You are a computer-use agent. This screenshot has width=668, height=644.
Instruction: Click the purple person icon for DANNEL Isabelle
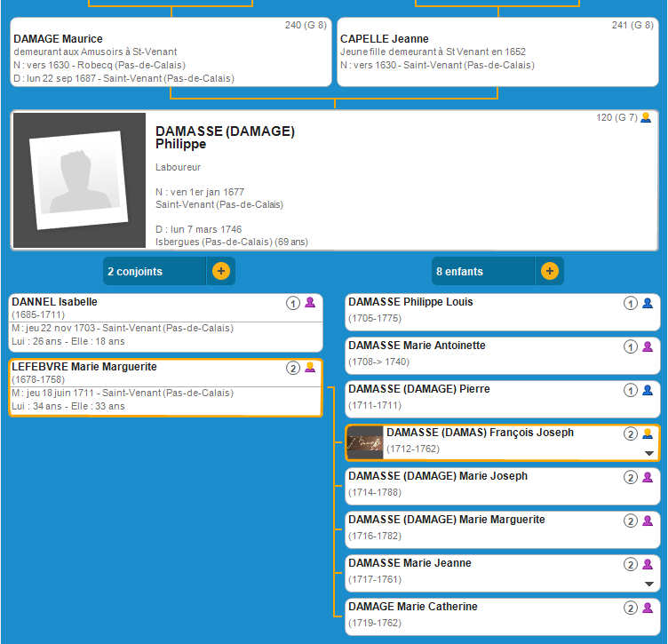[310, 303]
